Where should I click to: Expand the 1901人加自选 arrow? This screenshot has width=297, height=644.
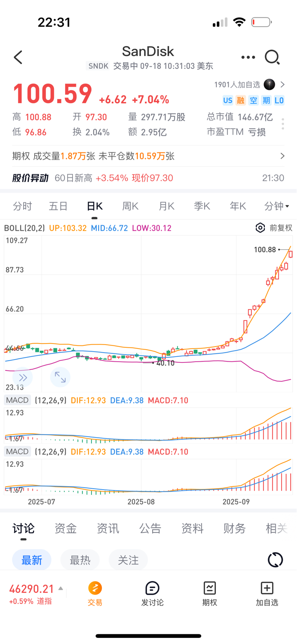(x=282, y=84)
